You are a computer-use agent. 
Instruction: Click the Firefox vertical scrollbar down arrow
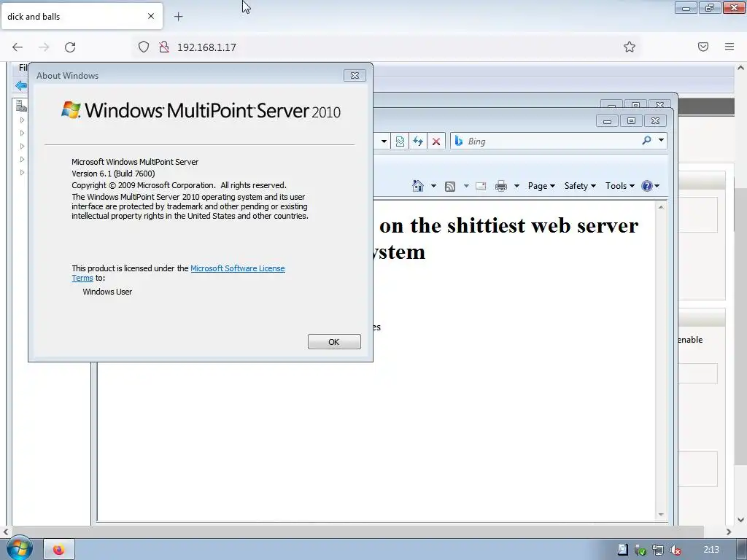(x=740, y=520)
